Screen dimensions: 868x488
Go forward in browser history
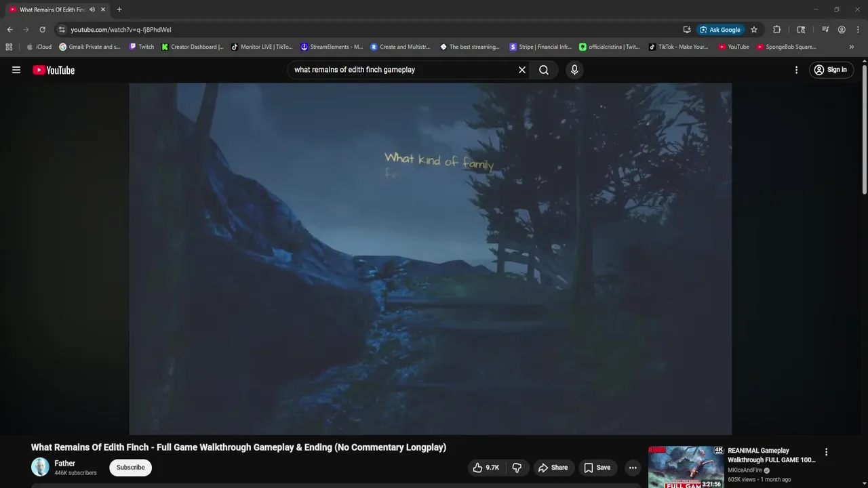[26, 30]
